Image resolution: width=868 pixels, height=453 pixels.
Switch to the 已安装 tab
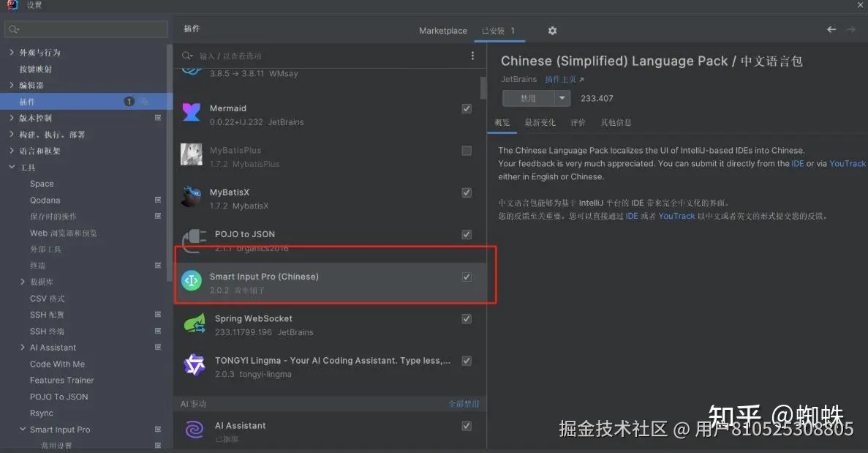(498, 31)
